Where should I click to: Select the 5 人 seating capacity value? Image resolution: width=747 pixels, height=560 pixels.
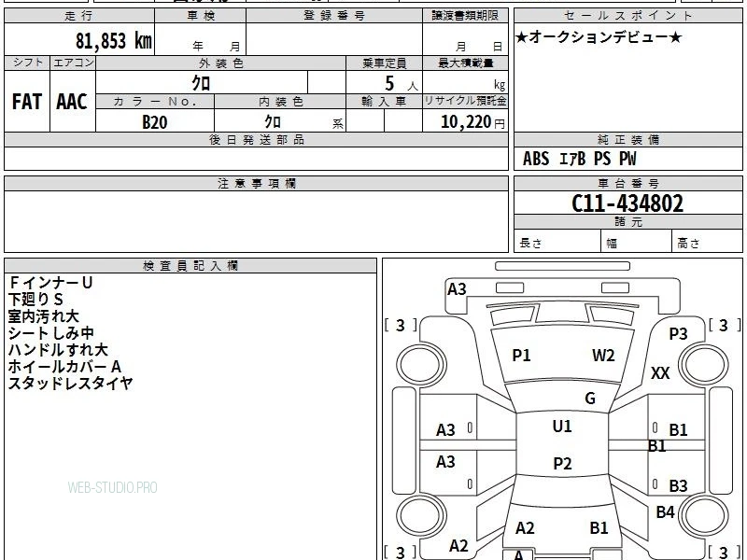click(401, 84)
